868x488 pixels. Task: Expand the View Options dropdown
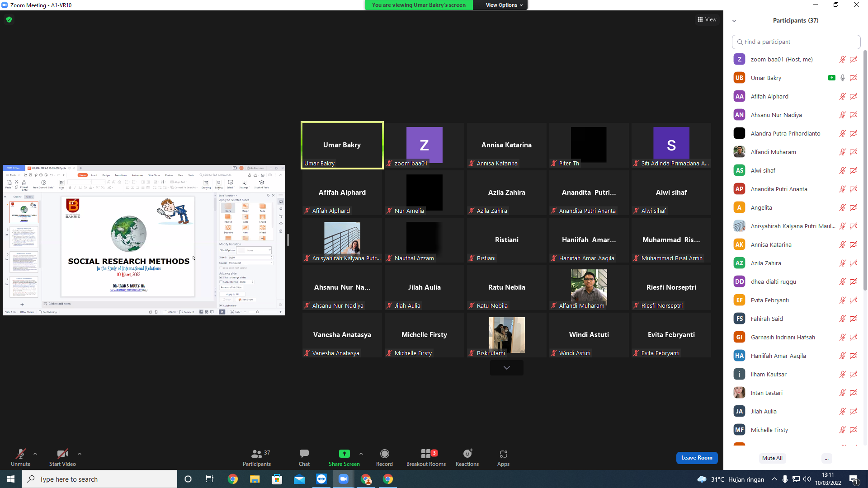(504, 5)
